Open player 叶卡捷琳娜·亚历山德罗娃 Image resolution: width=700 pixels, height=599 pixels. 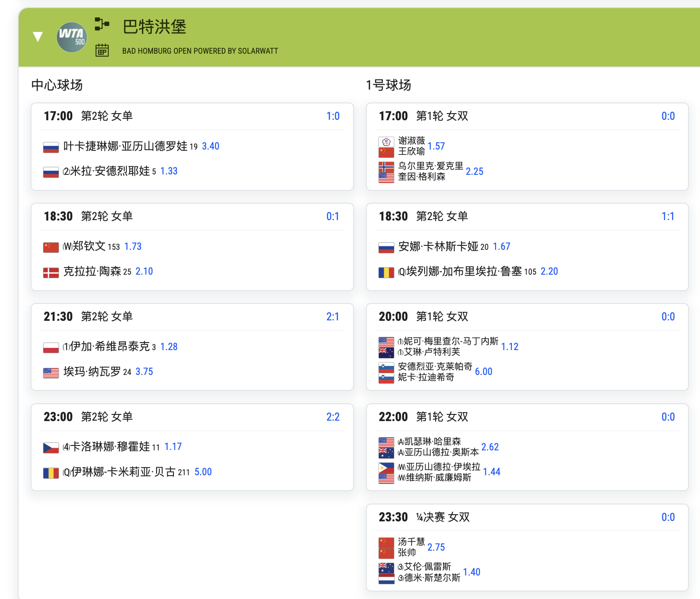click(x=126, y=146)
